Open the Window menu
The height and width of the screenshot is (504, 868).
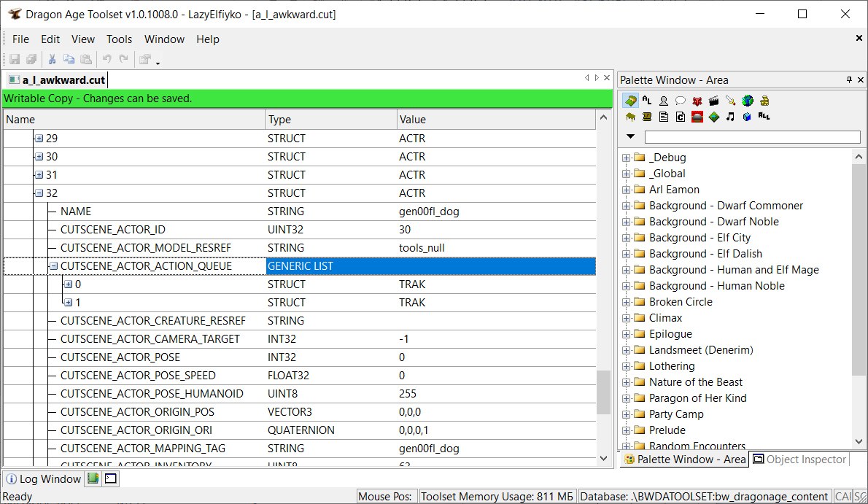(164, 39)
